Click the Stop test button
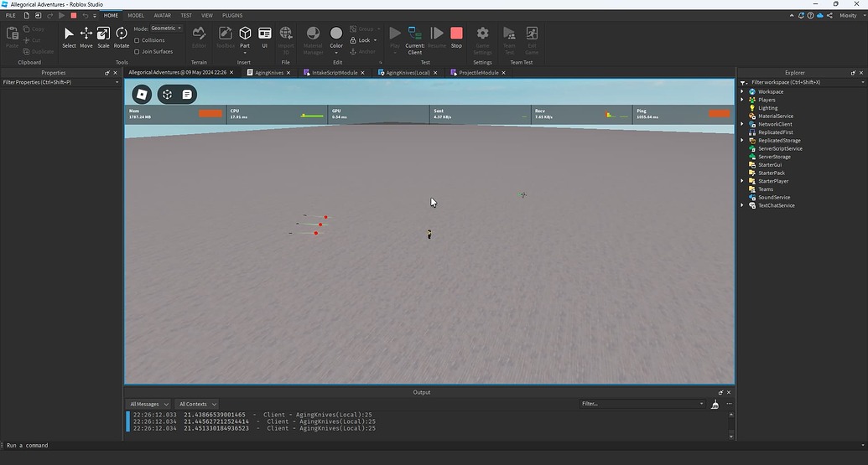Viewport: 868px width, 465px height. pyautogui.click(x=456, y=37)
